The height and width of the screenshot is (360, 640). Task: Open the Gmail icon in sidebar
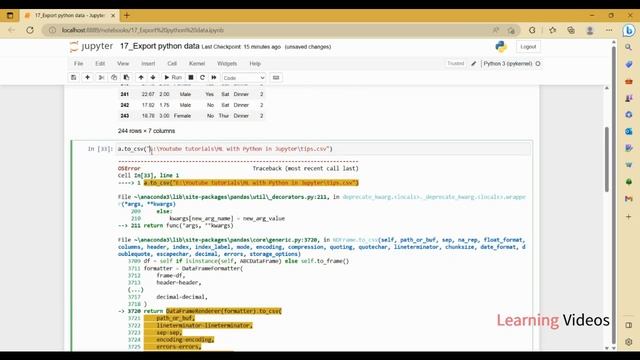[x=629, y=199]
